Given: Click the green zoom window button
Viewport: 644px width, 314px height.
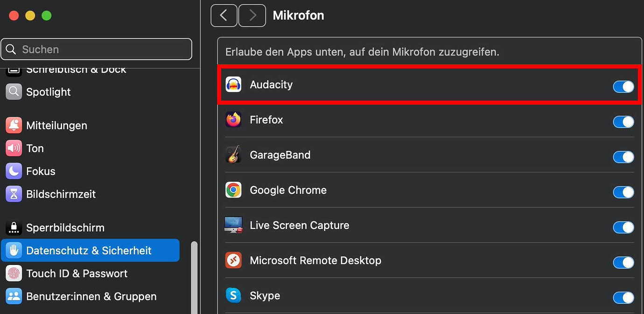Looking at the screenshot, I should [x=46, y=15].
